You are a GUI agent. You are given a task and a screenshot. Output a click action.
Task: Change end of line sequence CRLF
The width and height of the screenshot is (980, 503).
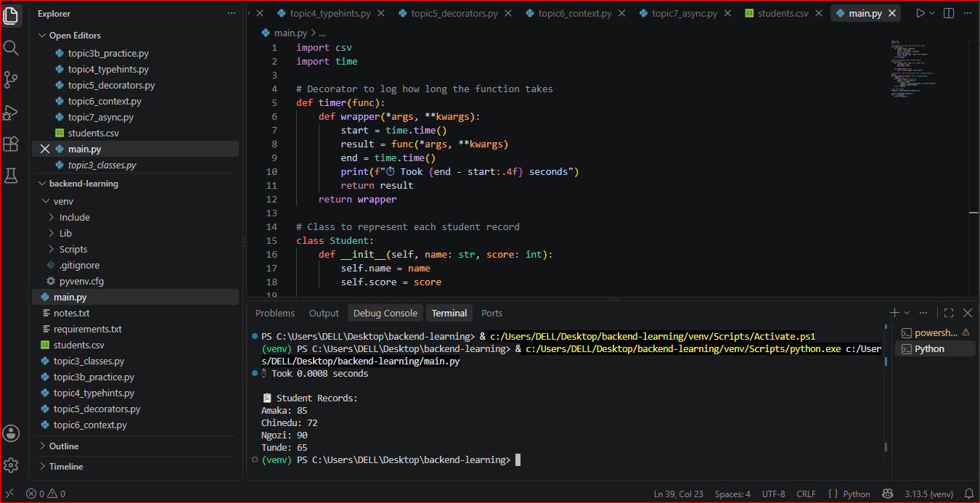[x=806, y=494]
